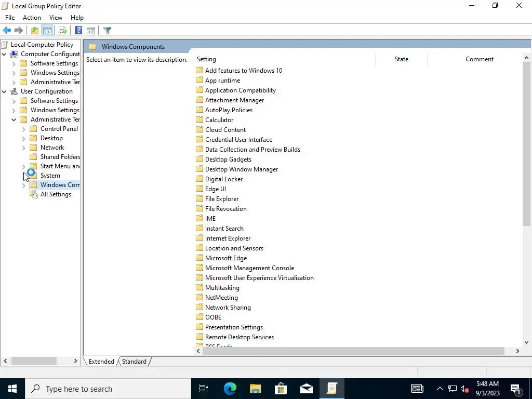Expand the Network tree node
The width and height of the screenshot is (532, 399).
click(23, 148)
